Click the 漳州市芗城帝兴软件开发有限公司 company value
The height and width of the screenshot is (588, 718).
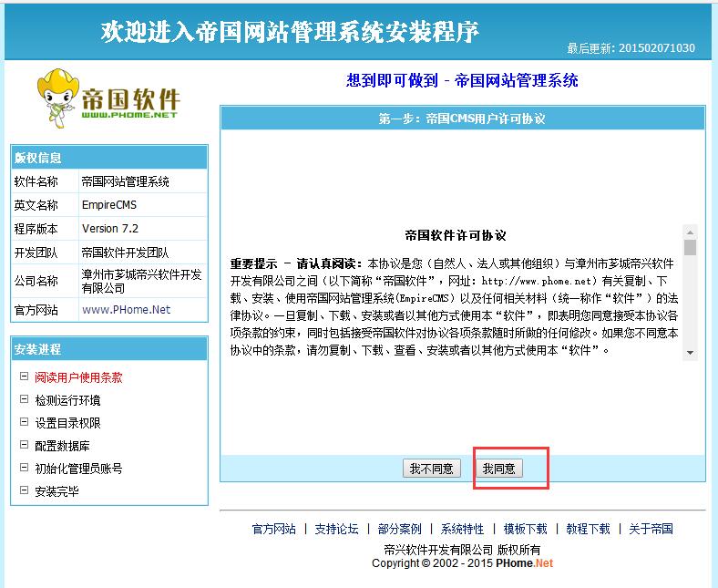click(x=141, y=282)
